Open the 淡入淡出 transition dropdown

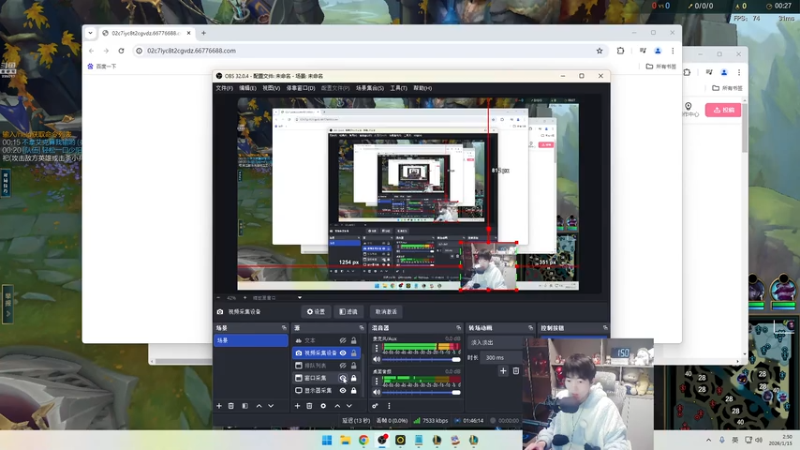click(496, 342)
